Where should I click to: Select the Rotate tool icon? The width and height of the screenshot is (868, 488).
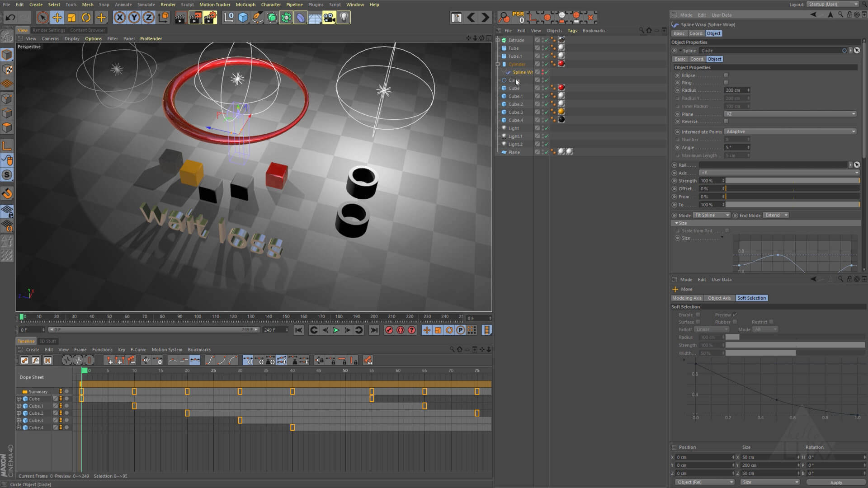point(86,18)
